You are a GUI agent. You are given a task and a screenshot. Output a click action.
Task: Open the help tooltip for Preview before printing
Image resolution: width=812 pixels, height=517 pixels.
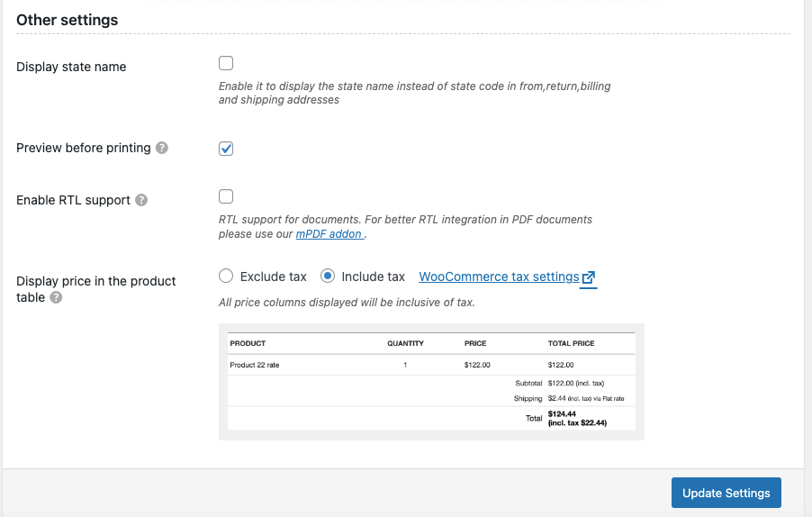point(162,148)
